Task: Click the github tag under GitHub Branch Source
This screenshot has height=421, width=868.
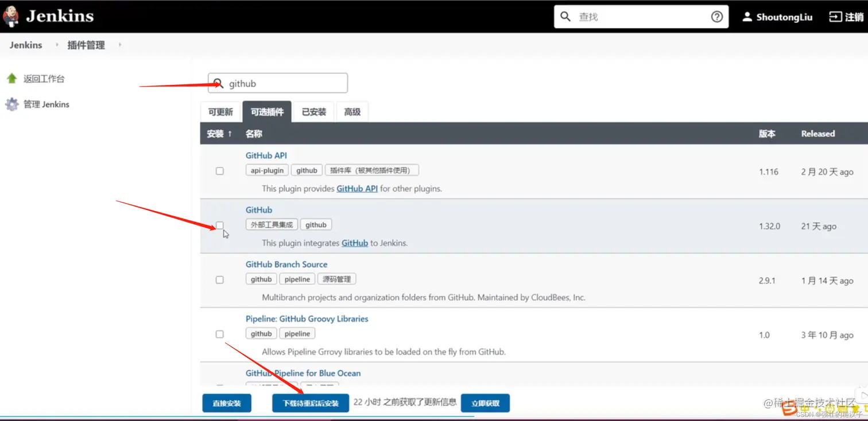Action: coord(261,279)
